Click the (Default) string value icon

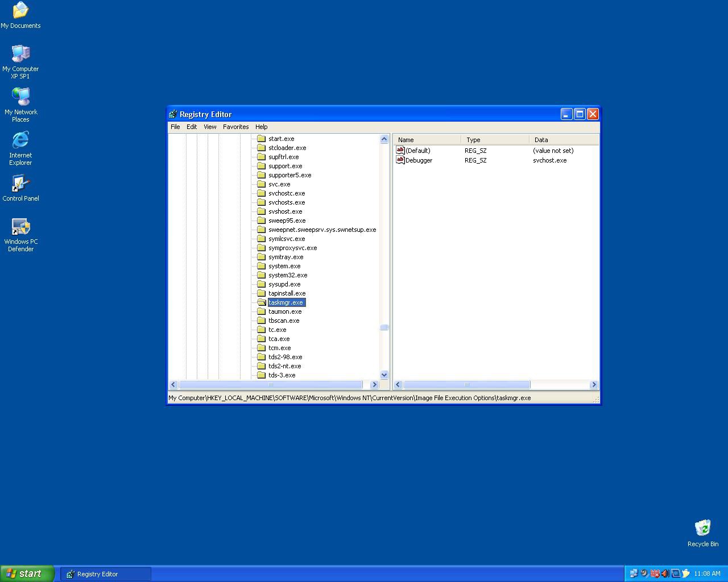pyautogui.click(x=400, y=151)
